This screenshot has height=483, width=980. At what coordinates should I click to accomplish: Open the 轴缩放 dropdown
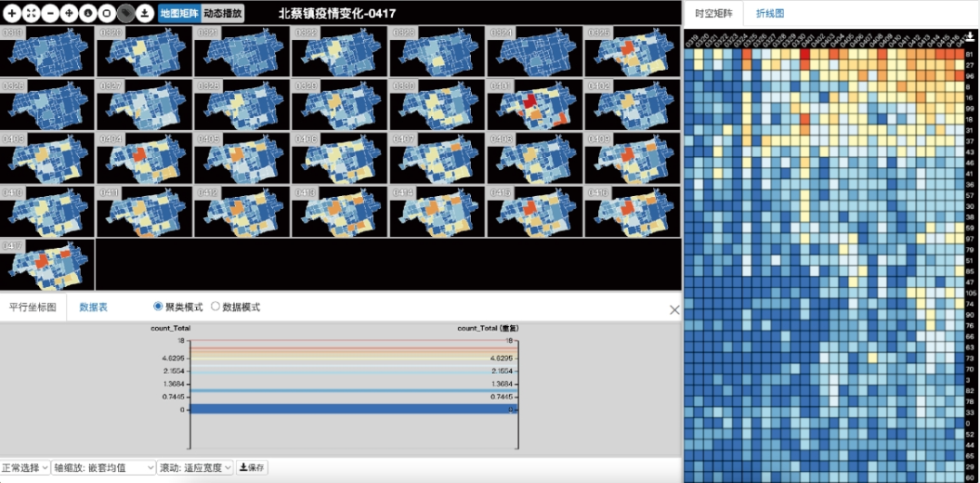(x=104, y=468)
